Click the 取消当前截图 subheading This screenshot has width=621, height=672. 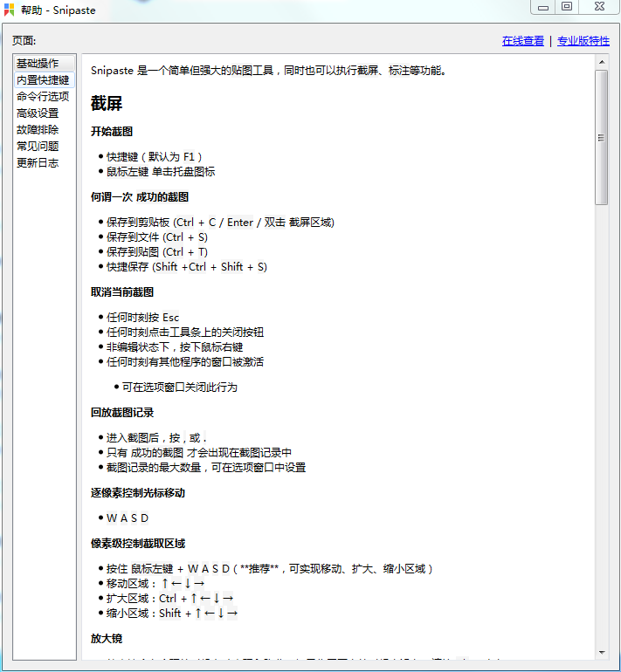click(121, 292)
